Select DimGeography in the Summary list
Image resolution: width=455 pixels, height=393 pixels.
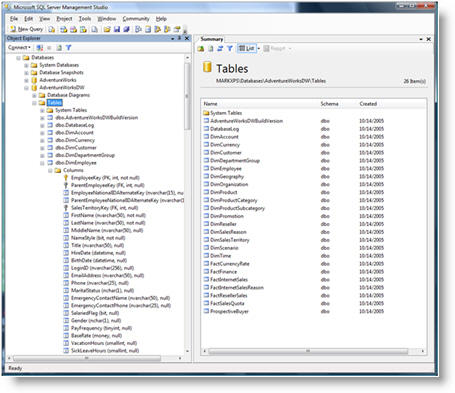point(227,177)
